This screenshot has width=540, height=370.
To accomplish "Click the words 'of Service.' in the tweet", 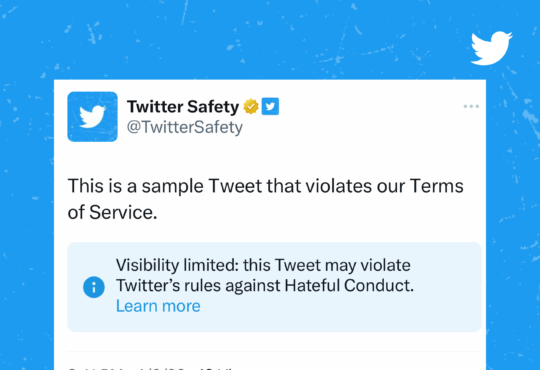I will pos(112,212).
